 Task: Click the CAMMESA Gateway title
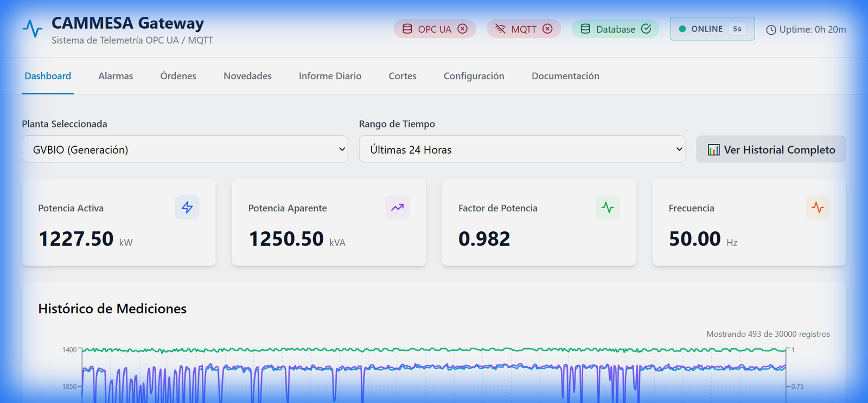pyautogui.click(x=127, y=23)
